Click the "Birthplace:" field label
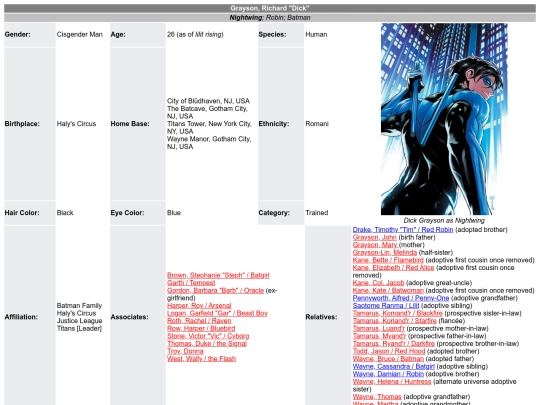Image resolution: width=540 pixels, height=405 pixels. coord(22,124)
